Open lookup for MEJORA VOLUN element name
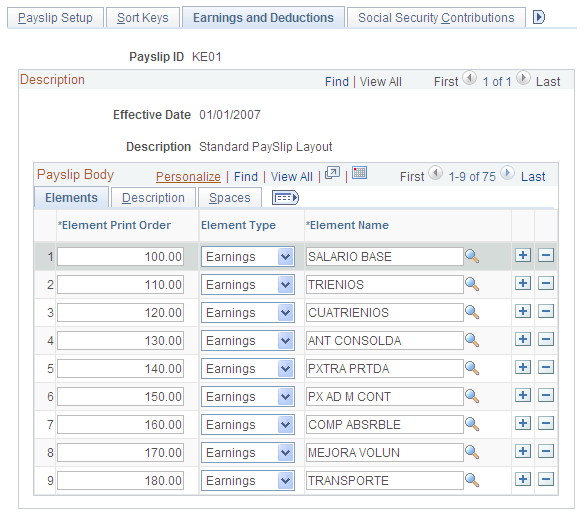 [472, 452]
